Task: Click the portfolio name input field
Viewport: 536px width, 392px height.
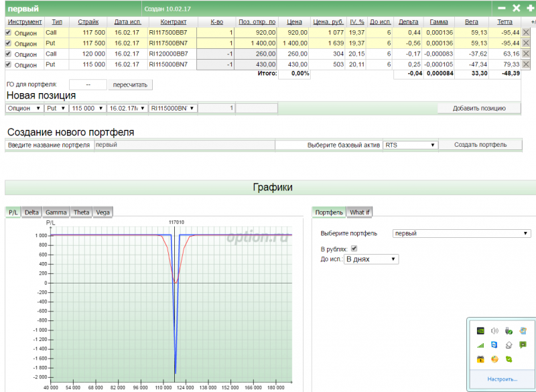Action: 184,145
